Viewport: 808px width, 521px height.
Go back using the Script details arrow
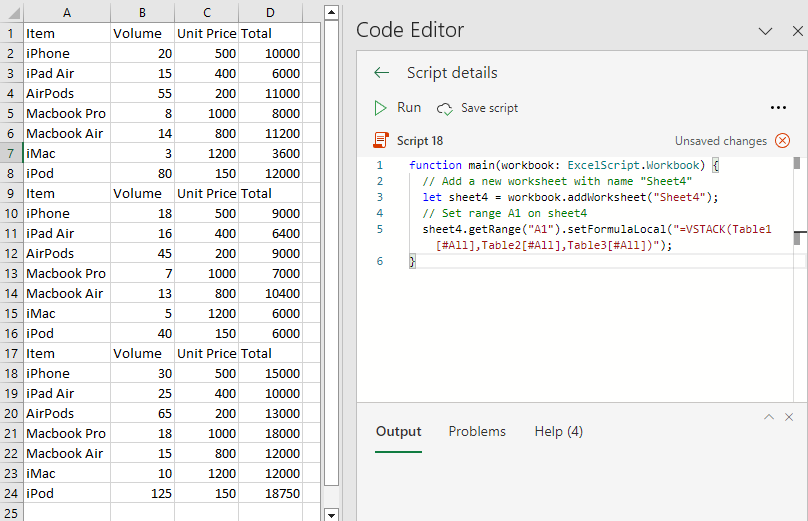pyautogui.click(x=381, y=73)
